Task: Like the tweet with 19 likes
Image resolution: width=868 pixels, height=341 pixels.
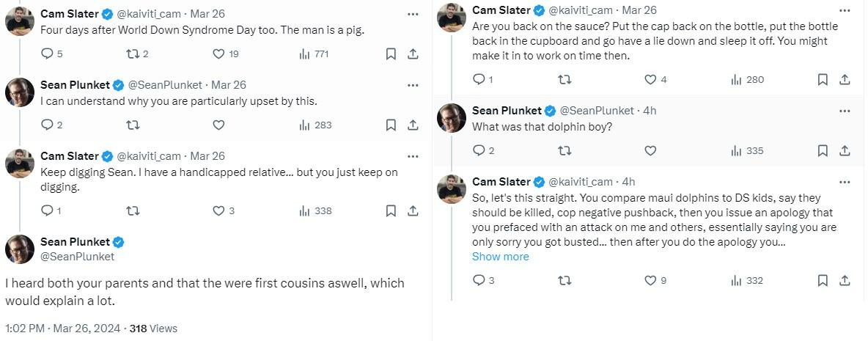Action: (x=218, y=54)
